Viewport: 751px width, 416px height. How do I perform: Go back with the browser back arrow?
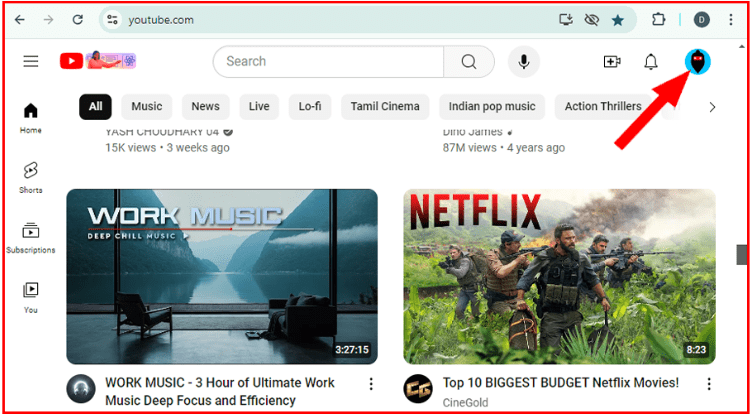pos(20,20)
